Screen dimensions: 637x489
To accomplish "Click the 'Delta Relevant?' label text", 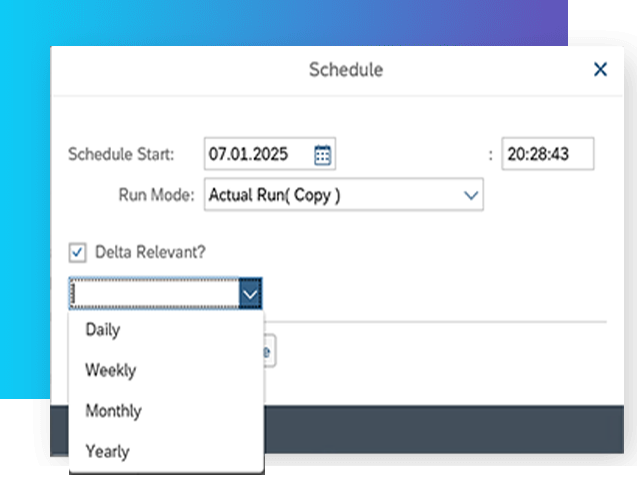I will (150, 252).
